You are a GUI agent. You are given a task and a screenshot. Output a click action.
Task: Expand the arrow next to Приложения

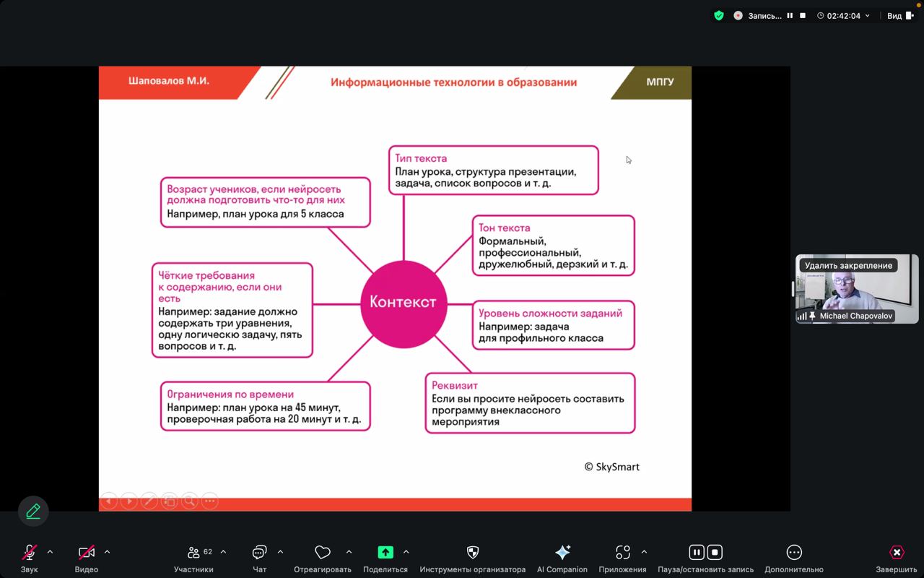click(644, 552)
